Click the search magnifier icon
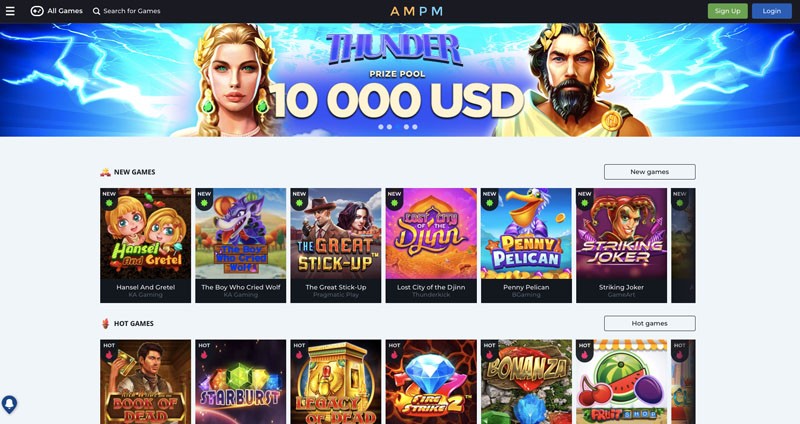 pos(96,11)
